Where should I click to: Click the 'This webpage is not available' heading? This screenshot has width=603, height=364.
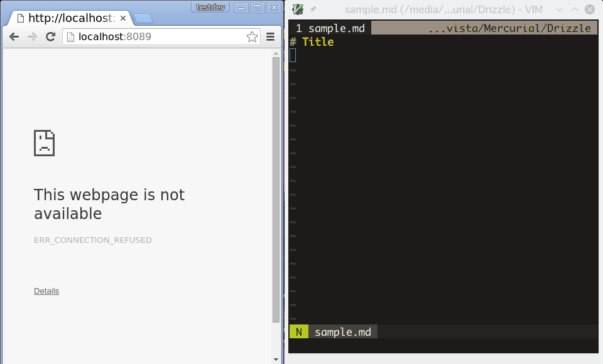tap(109, 204)
